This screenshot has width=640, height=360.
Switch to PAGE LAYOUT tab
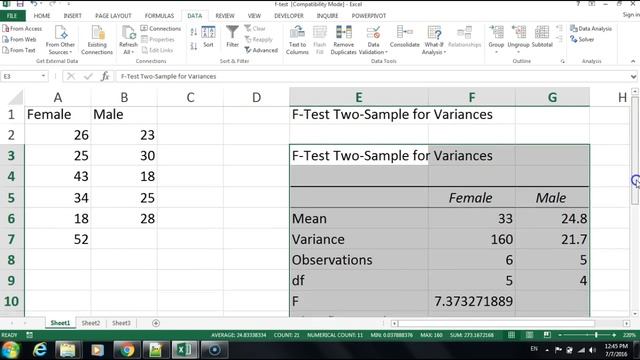pyautogui.click(x=113, y=16)
